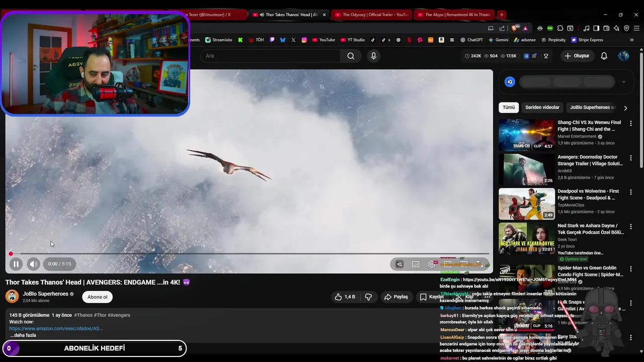Viewport: 644px width, 362px height.
Task: Click the search magnifier button
Action: (x=351, y=56)
